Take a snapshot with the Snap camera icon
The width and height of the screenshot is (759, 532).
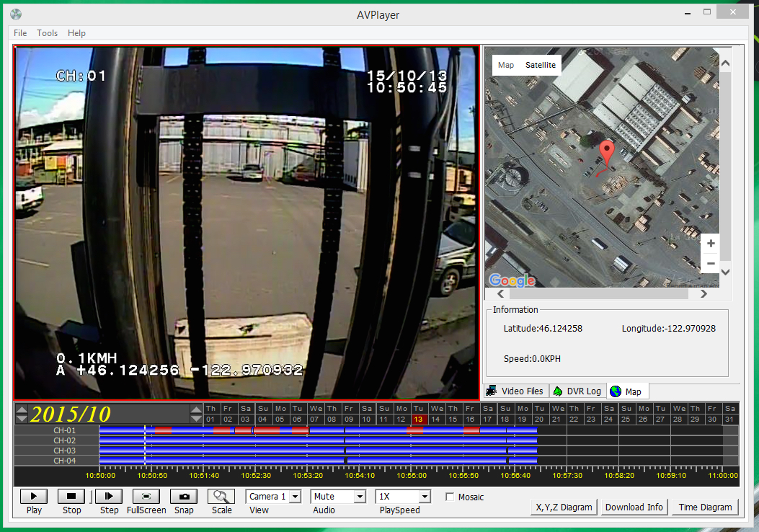184,496
